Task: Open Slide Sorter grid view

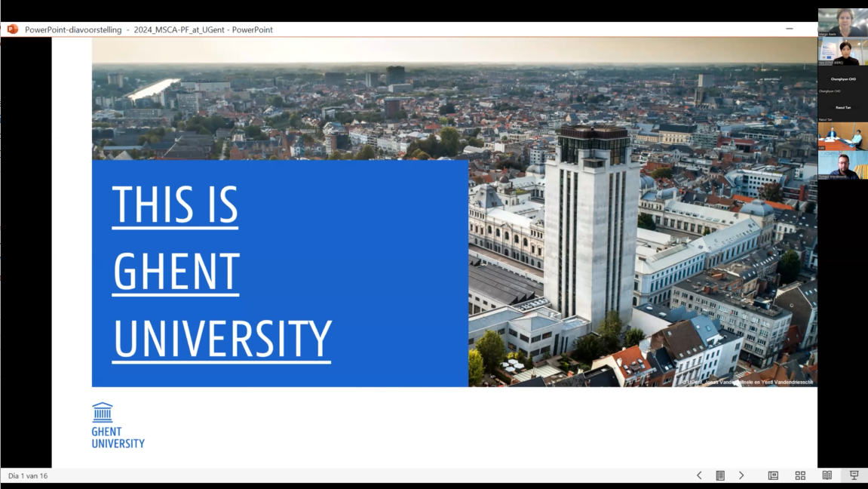Action: pyautogui.click(x=800, y=475)
